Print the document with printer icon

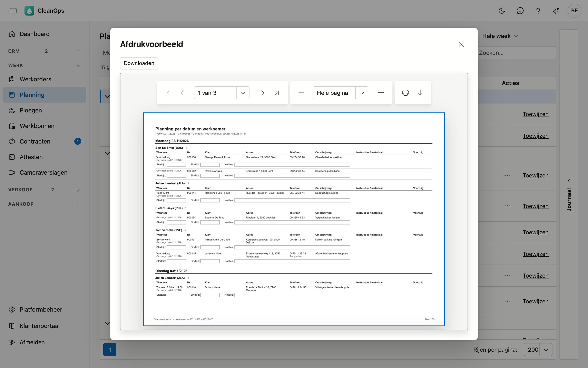405,93
